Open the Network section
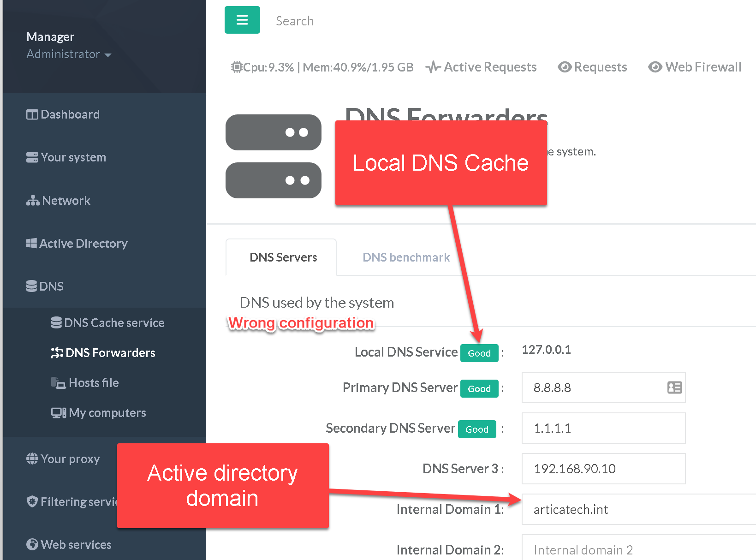This screenshot has height=560, width=756. 59,201
